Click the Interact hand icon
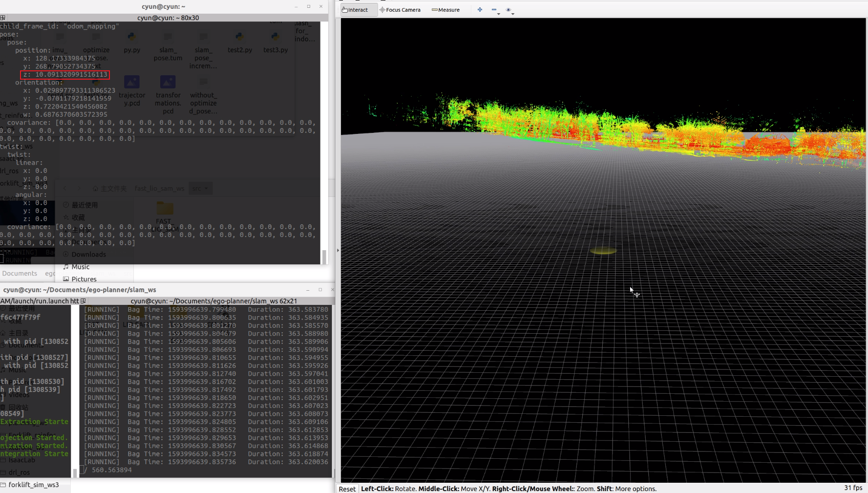 pos(344,10)
